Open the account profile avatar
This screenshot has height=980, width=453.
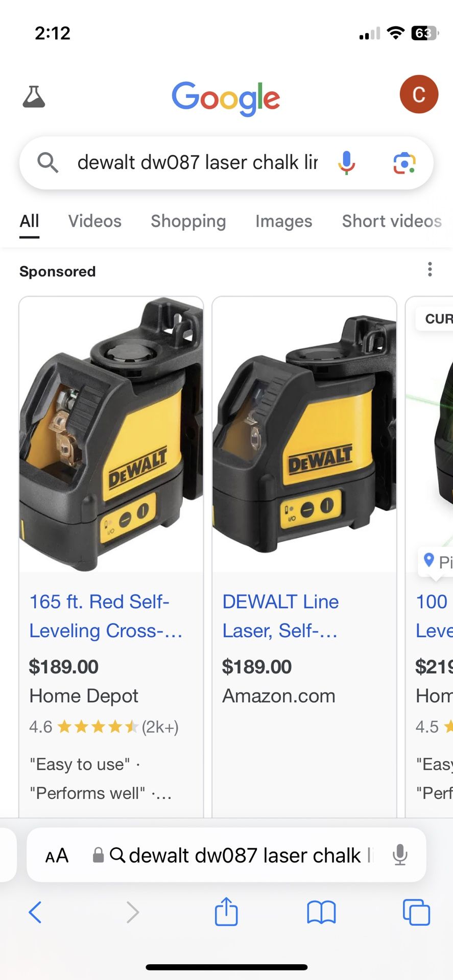point(419,94)
